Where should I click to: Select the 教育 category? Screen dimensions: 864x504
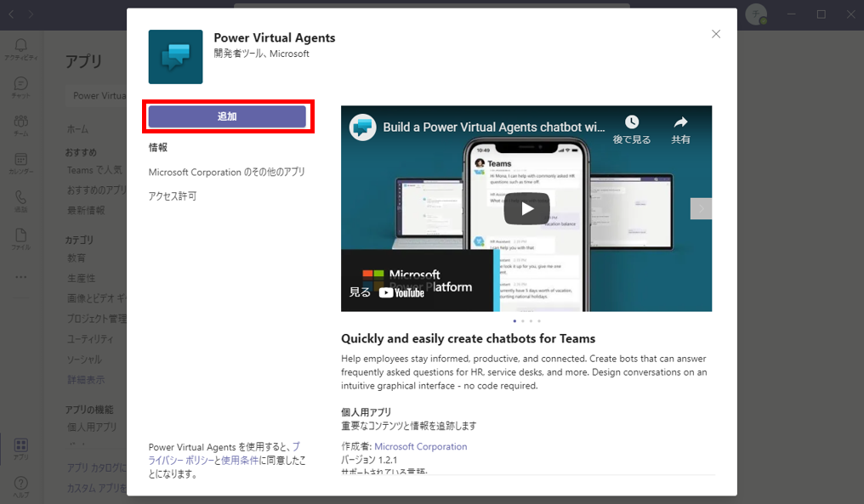76,258
